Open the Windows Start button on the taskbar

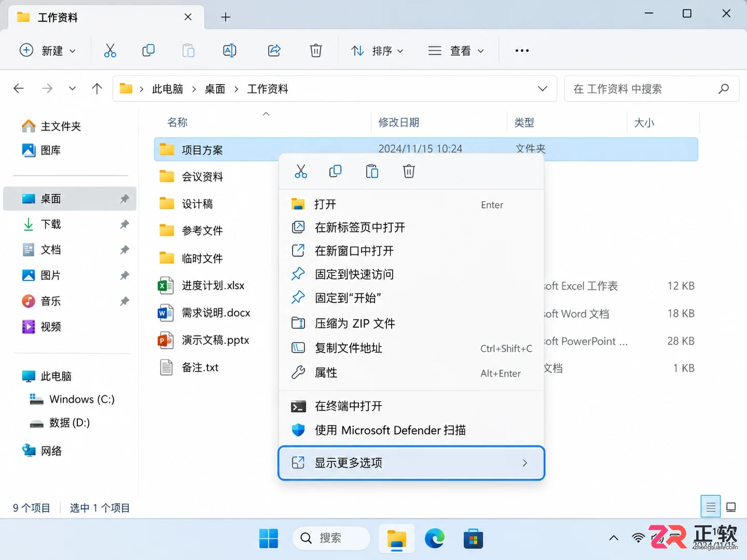point(269,538)
